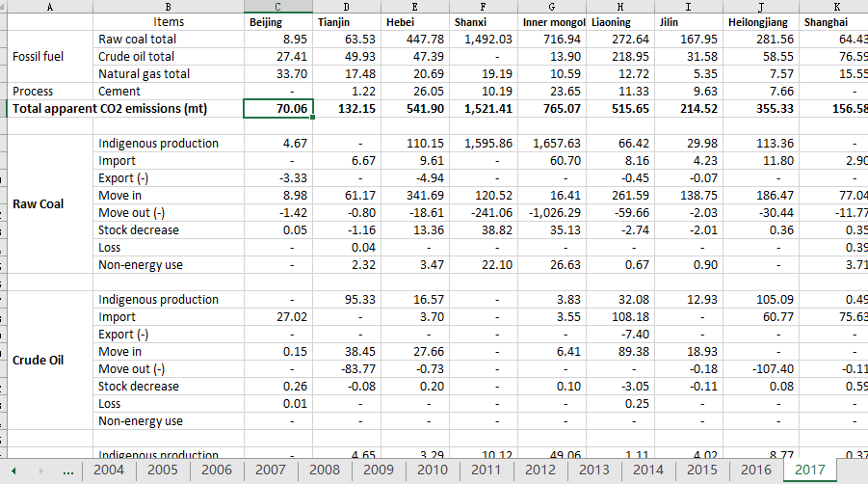
Task: Select Jilin cement value 9.63
Action: (x=689, y=92)
